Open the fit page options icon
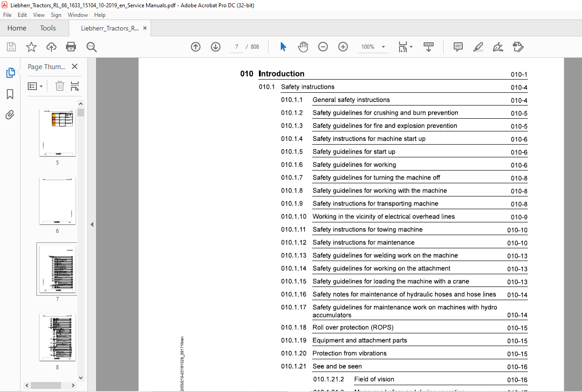This screenshot has width=582, height=392. 405,47
